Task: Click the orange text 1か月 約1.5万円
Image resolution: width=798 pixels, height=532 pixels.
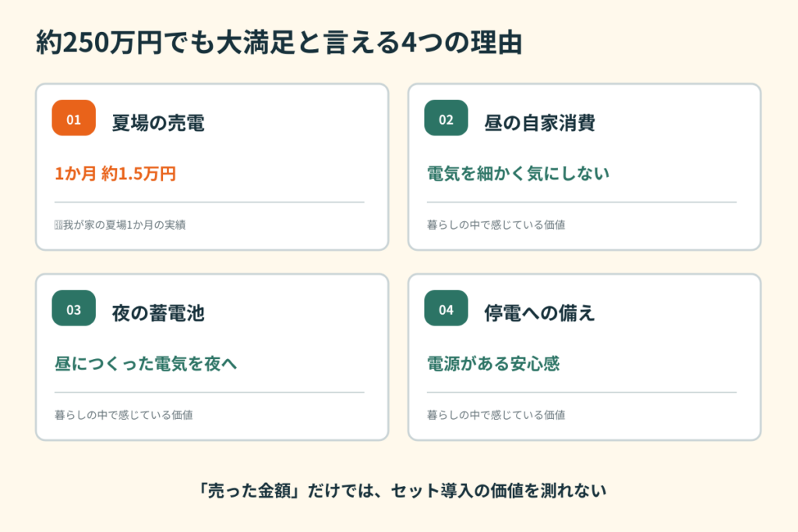Action: coord(115,174)
